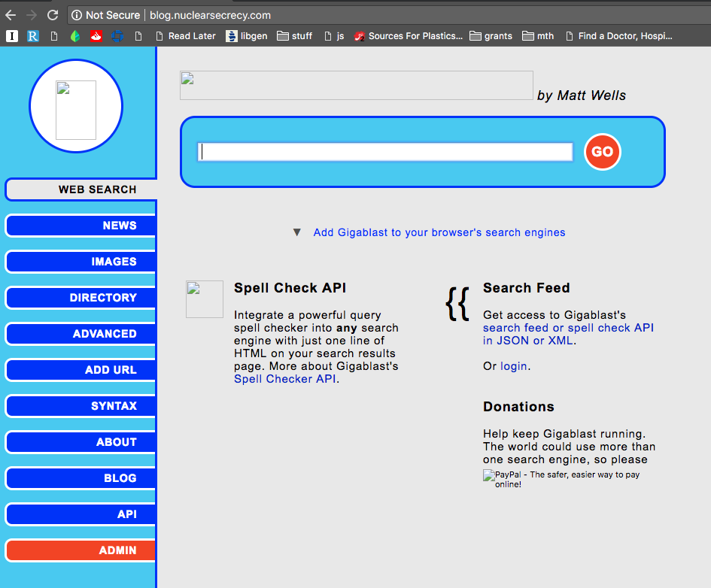Open the DIRECTORY section
711x588 pixels.
click(x=81, y=298)
